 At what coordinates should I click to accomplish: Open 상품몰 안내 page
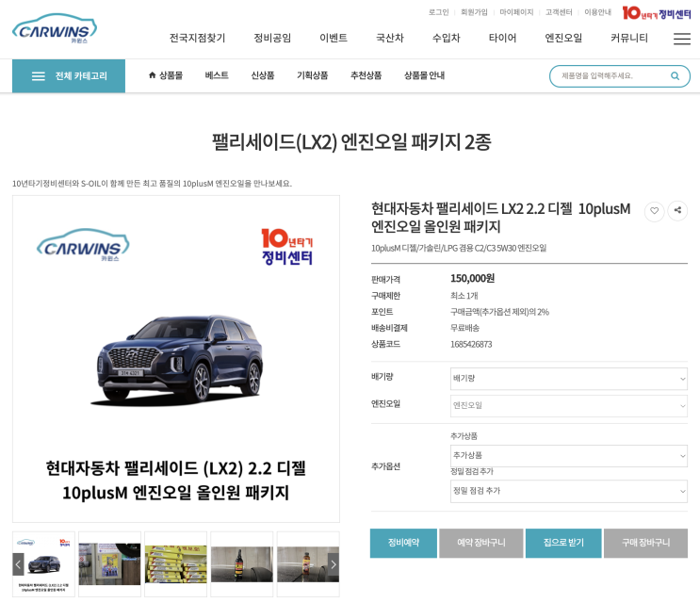[424, 75]
